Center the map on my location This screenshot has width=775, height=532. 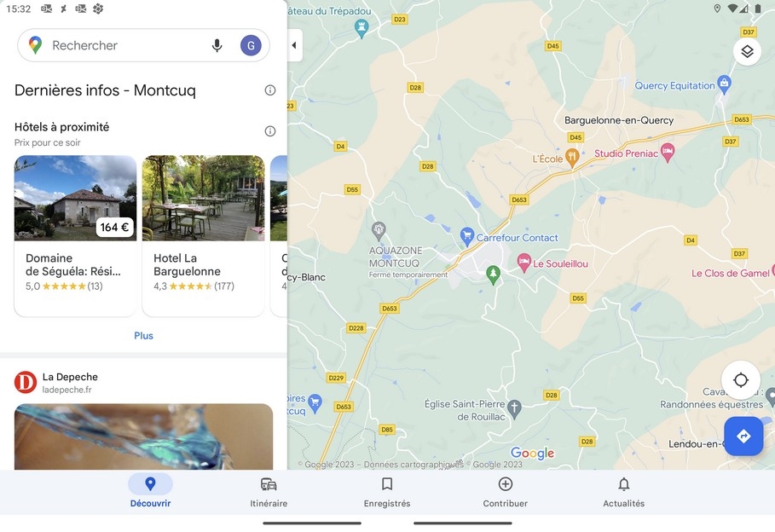(740, 379)
